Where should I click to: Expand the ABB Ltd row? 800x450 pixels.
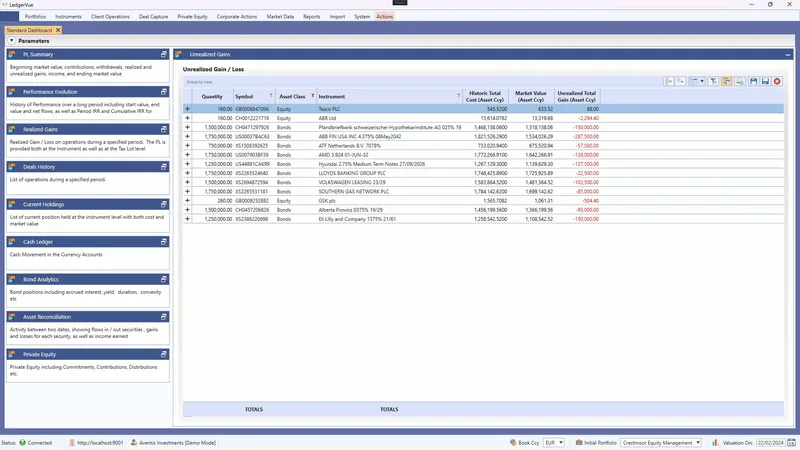[187, 118]
